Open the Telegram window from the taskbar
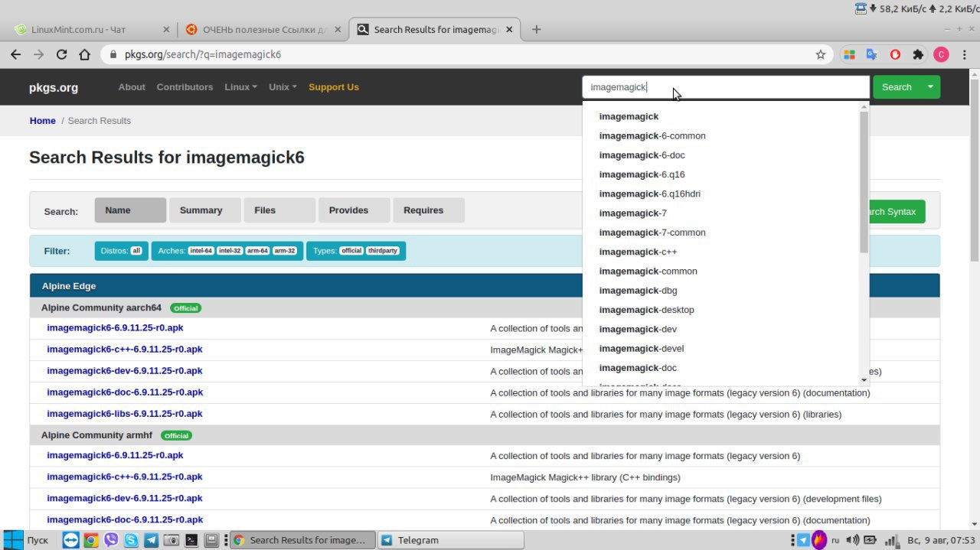Image resolution: width=980 pixels, height=550 pixels. 451,540
